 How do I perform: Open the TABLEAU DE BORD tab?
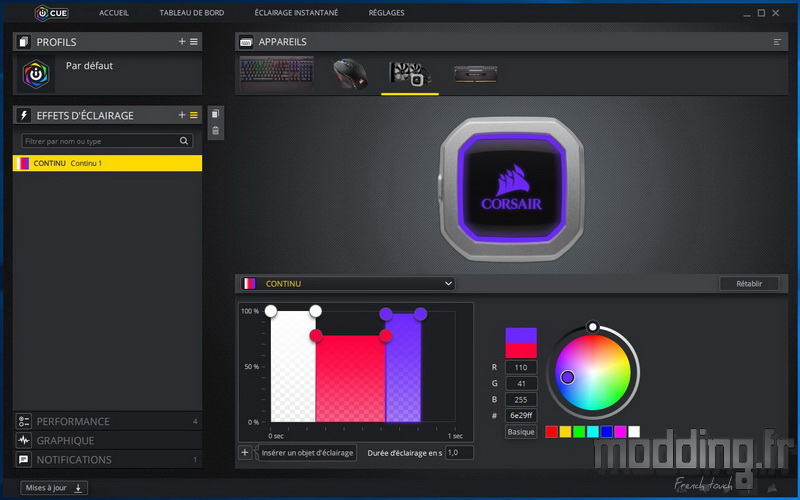(x=191, y=13)
